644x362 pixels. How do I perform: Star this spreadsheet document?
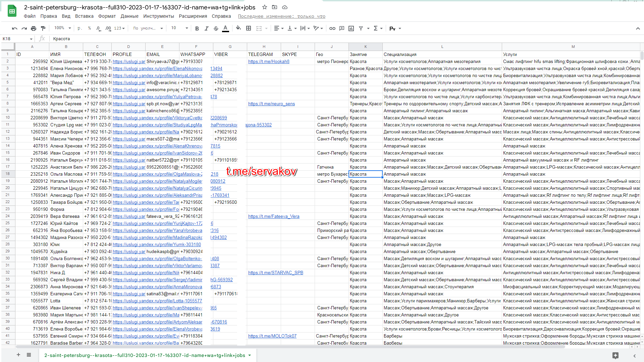pos(265,7)
